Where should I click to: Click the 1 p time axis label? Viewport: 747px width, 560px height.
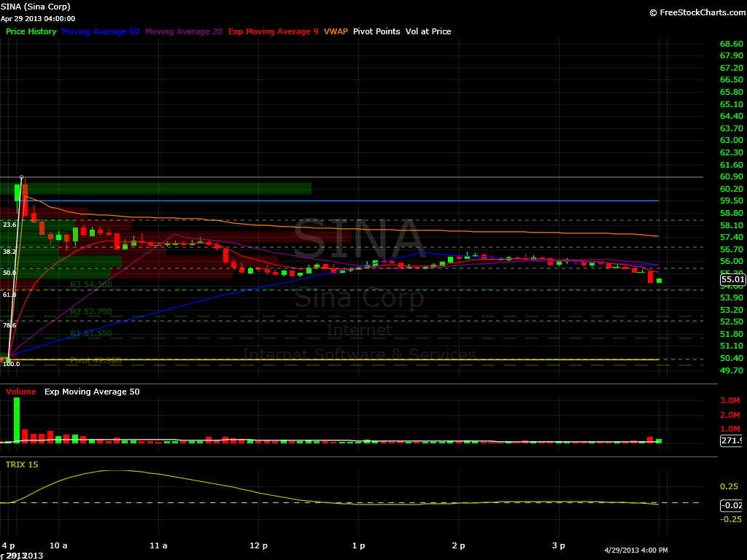coord(359,545)
